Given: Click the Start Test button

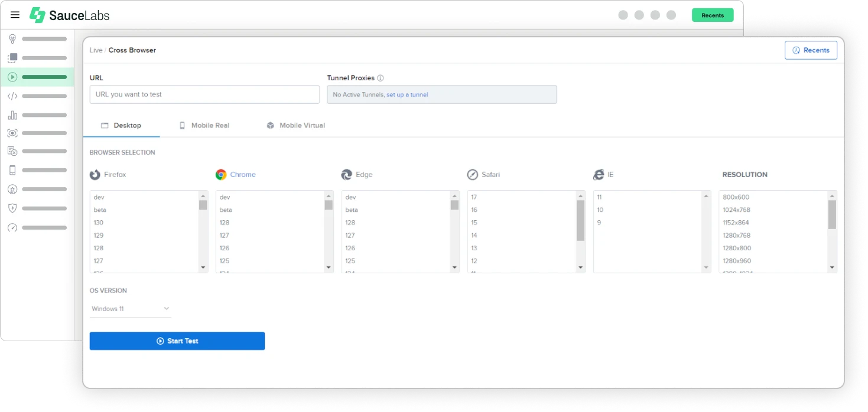Looking at the screenshot, I should (177, 341).
